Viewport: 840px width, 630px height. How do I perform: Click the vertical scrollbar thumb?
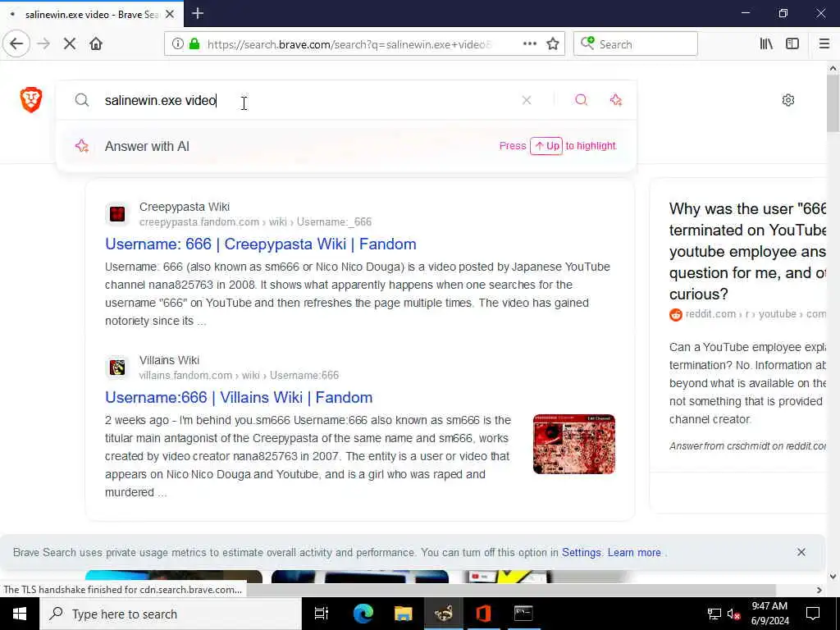click(x=833, y=103)
